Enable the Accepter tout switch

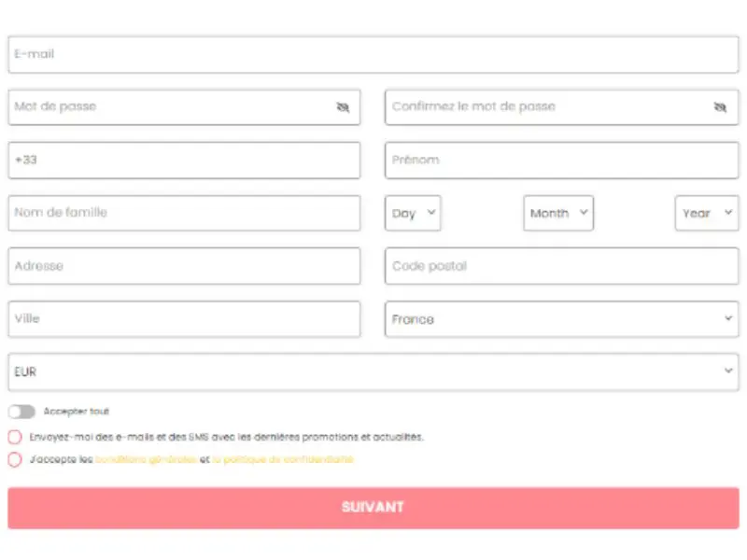tap(21, 412)
